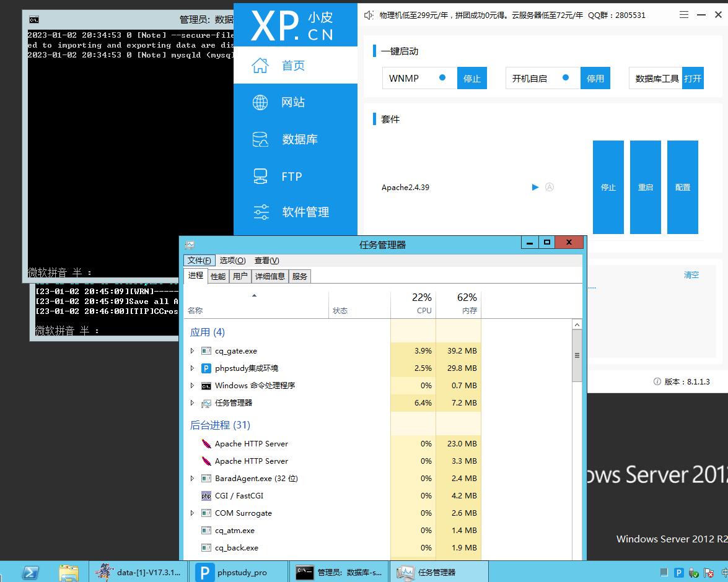Select the phpstudy集成环境 process icon

206,368
